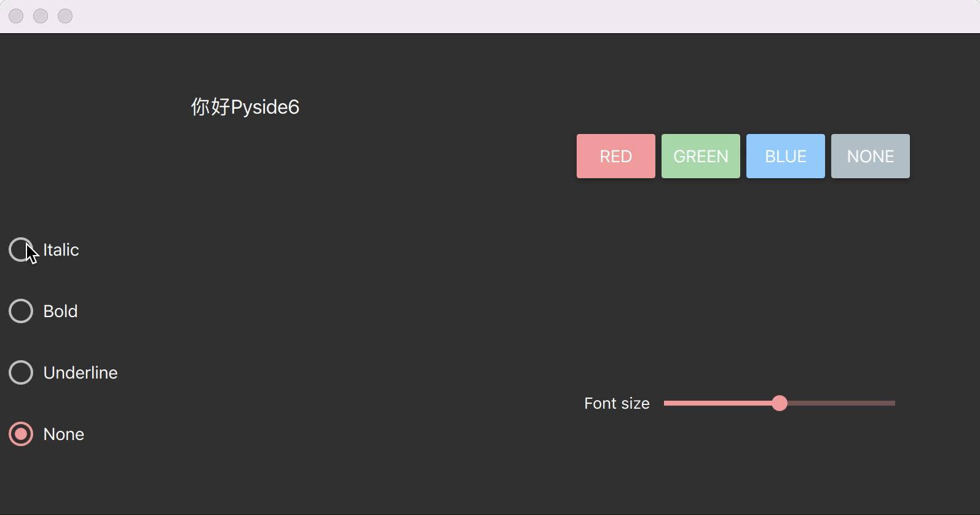
Task: Click the window title bar
Action: click(430, 16)
